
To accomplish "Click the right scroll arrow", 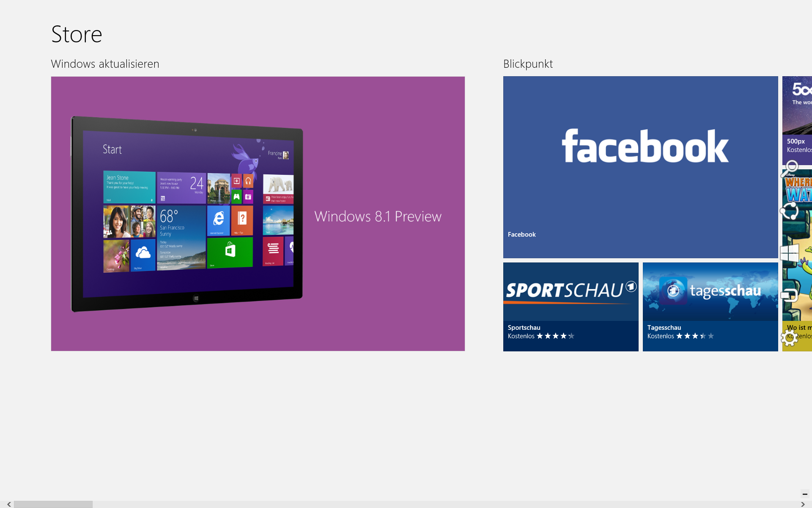I will [x=803, y=504].
